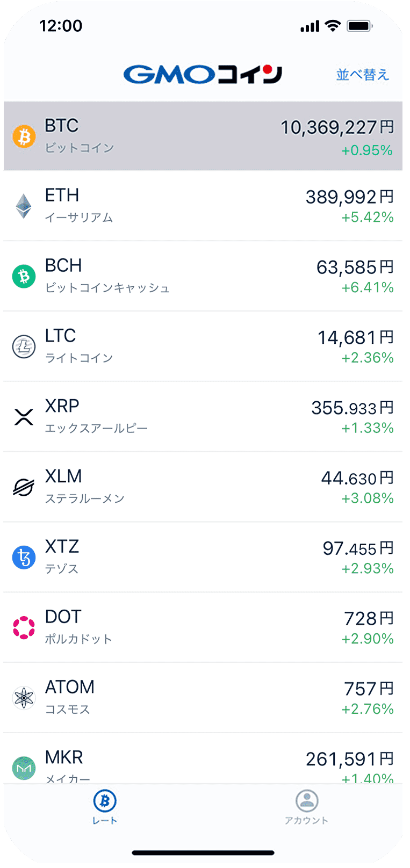Tap the pink Polkadot icon
The height and width of the screenshot is (868, 410).
tap(24, 627)
